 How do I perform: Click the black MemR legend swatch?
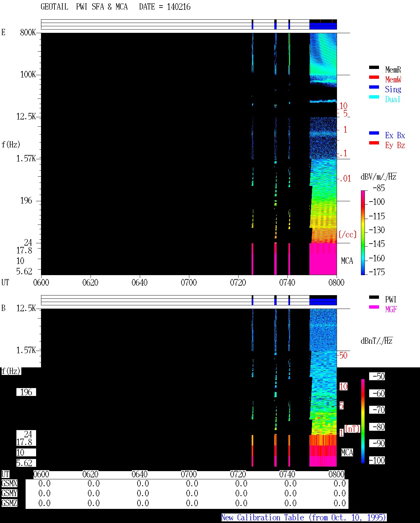coord(374,67)
